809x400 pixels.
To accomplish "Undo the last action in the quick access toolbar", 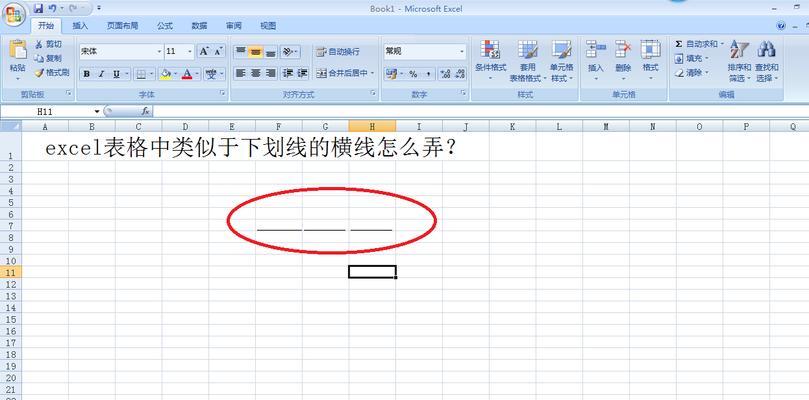I will [53, 8].
